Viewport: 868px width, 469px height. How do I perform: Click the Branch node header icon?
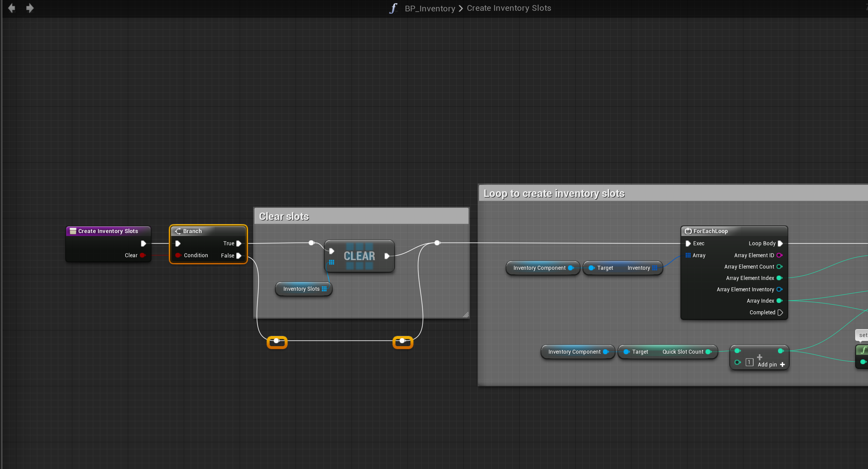[178, 231]
